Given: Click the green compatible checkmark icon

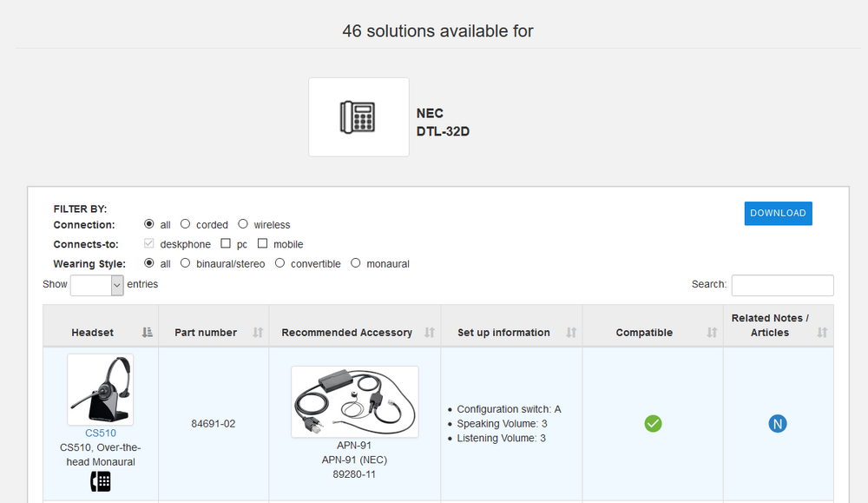Looking at the screenshot, I should point(653,424).
